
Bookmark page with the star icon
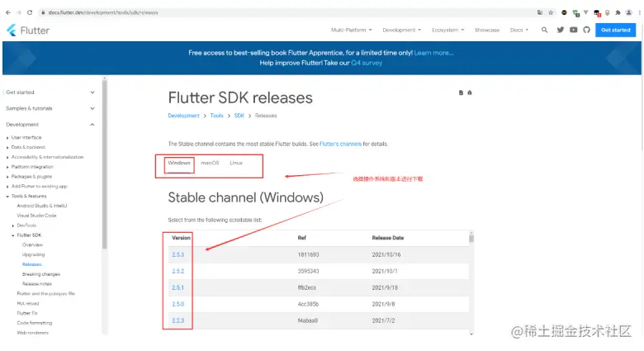coord(551,12)
